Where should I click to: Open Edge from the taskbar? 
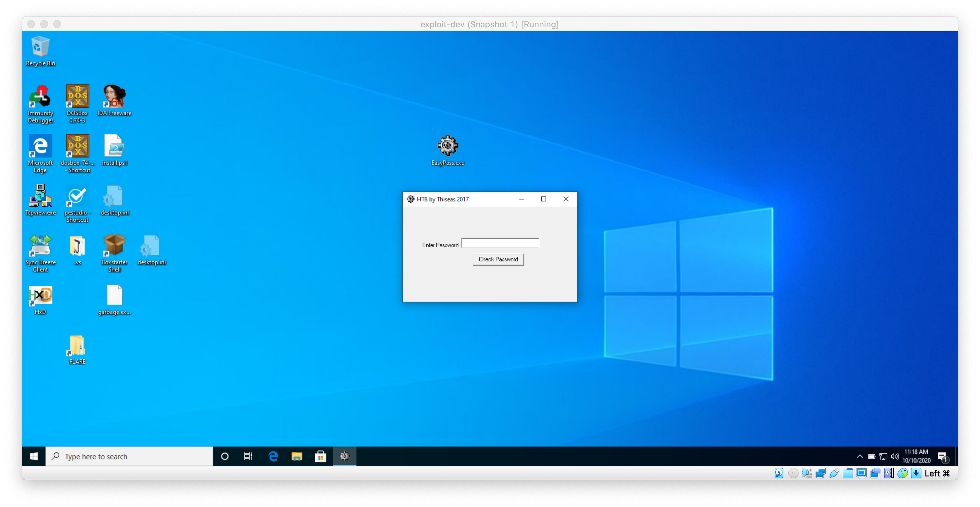point(273,456)
